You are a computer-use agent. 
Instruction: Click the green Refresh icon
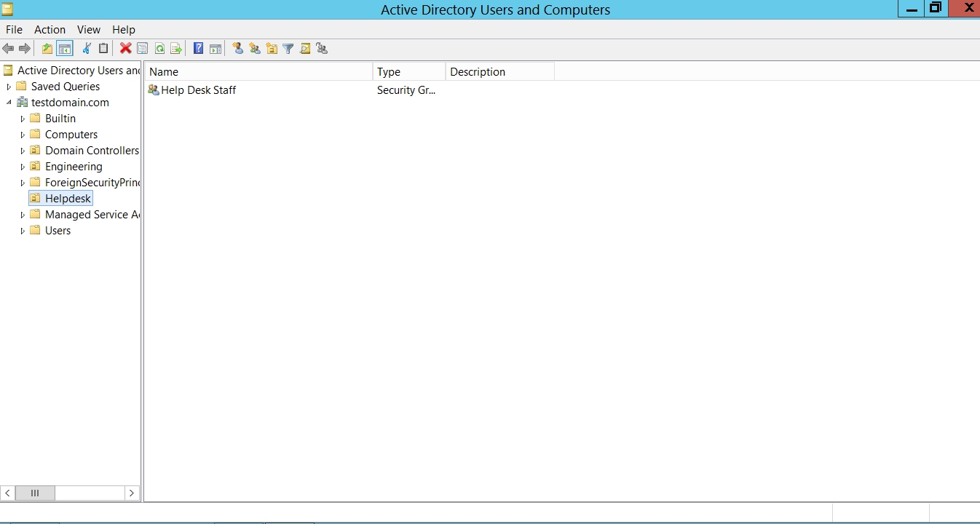[159, 49]
